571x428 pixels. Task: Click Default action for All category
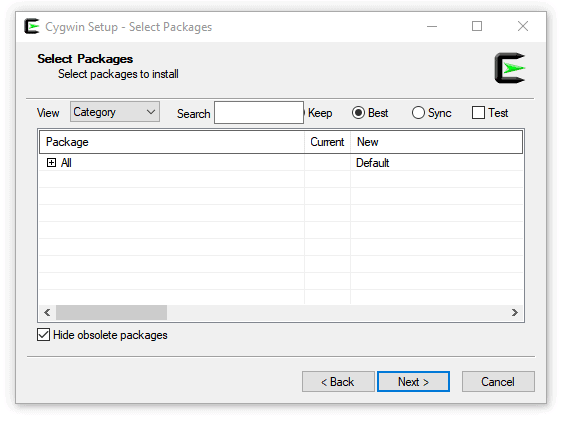click(x=373, y=163)
